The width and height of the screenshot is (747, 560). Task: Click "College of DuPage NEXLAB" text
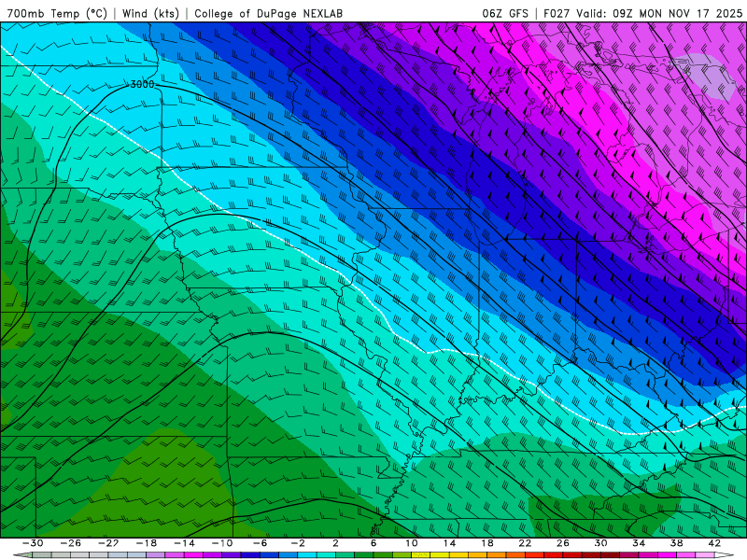(x=268, y=13)
